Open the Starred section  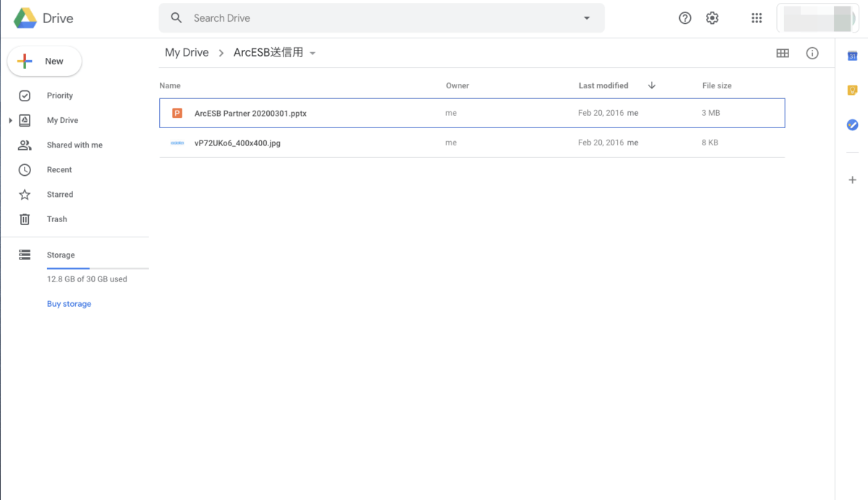point(59,194)
